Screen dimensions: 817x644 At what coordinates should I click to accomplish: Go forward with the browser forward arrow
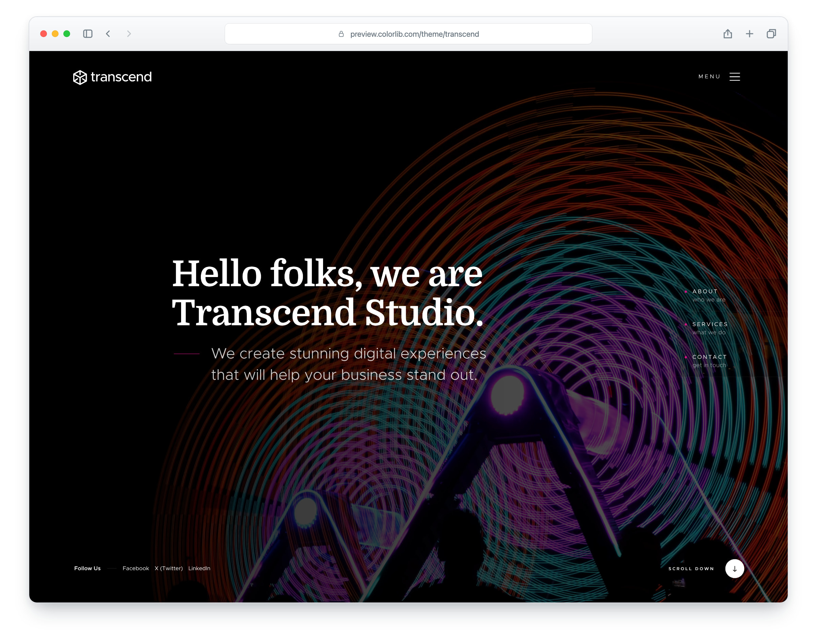click(x=129, y=34)
